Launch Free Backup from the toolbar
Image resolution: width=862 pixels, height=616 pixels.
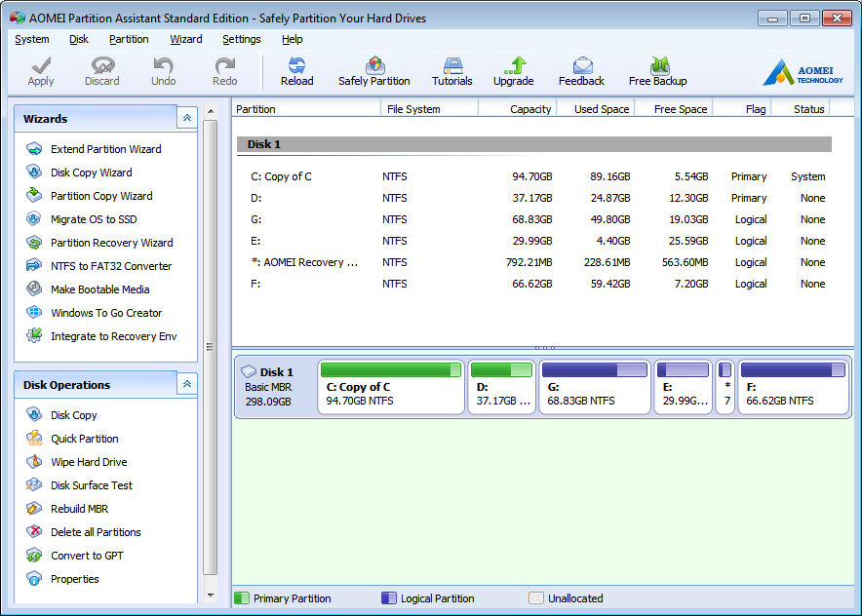[658, 71]
